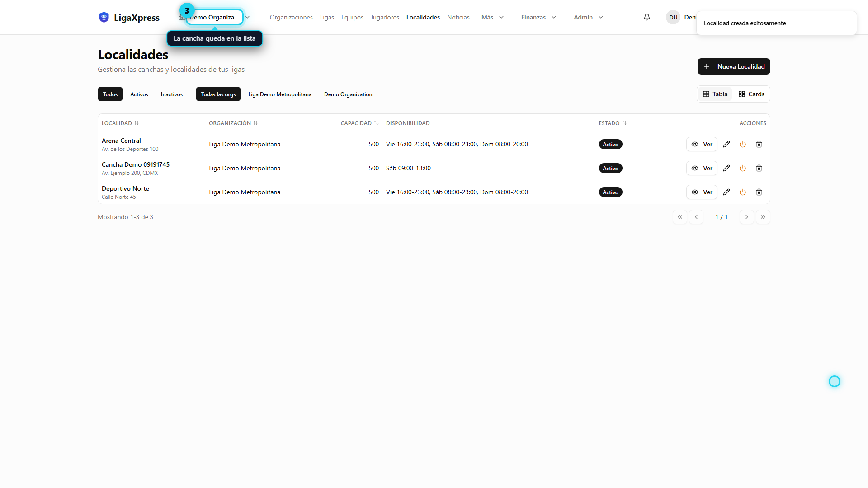Delete Cancha Demo 09191745 via trash icon
868x488 pixels.
coord(759,168)
